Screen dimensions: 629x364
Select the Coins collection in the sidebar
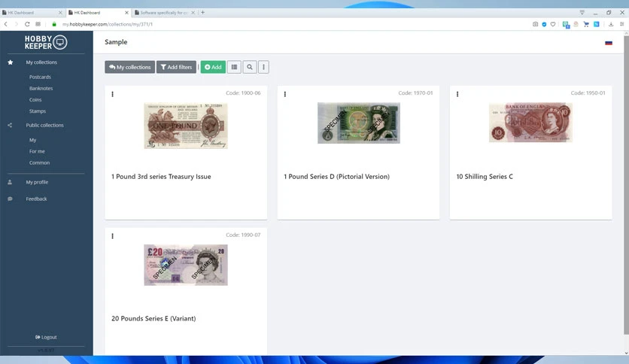point(35,100)
